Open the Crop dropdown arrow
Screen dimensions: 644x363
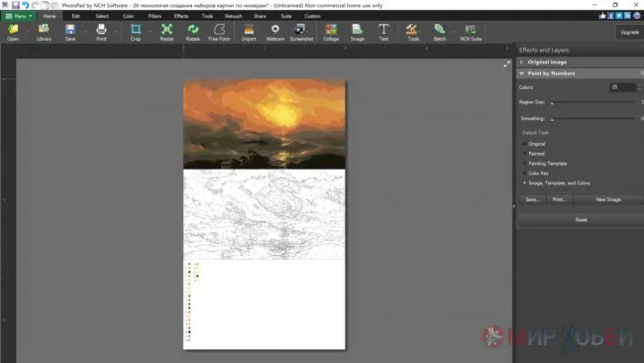click(151, 32)
